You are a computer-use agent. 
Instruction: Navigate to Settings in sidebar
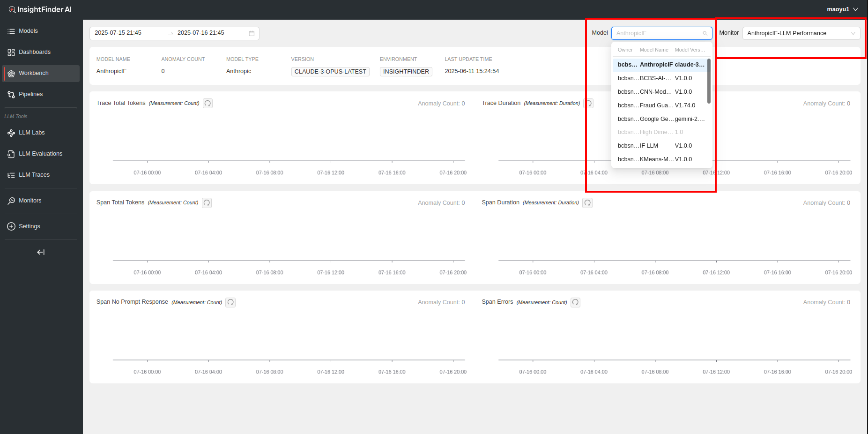[x=29, y=226]
